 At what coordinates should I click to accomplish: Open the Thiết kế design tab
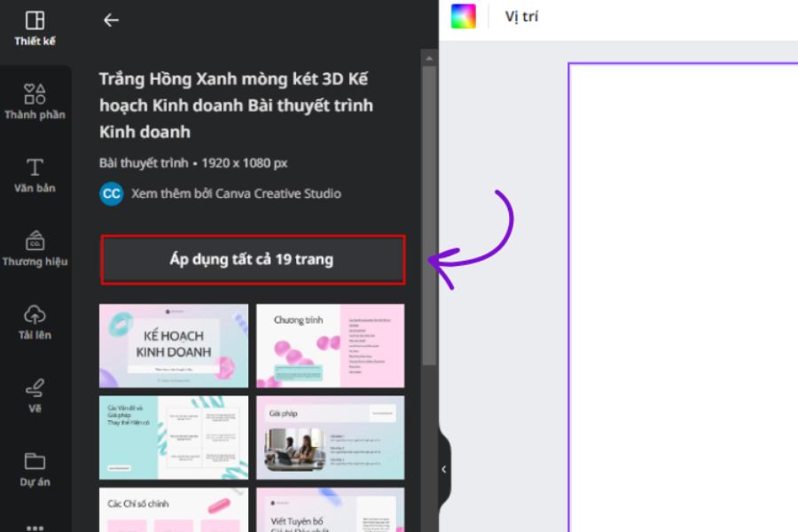[x=35, y=28]
